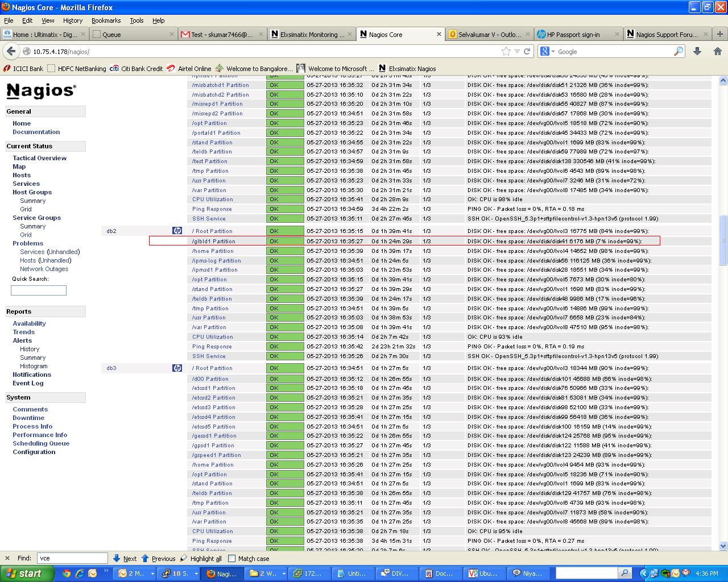Close the Find bar with X
728x582 pixels.
pos(7,559)
